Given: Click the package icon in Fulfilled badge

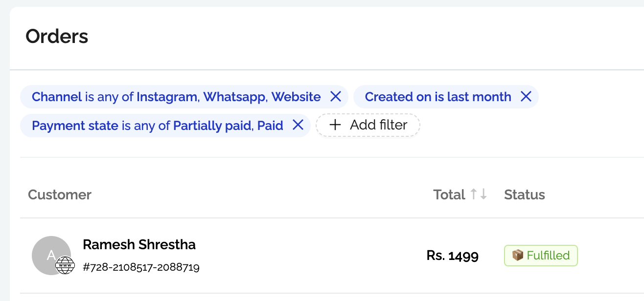Looking at the screenshot, I should (x=517, y=255).
